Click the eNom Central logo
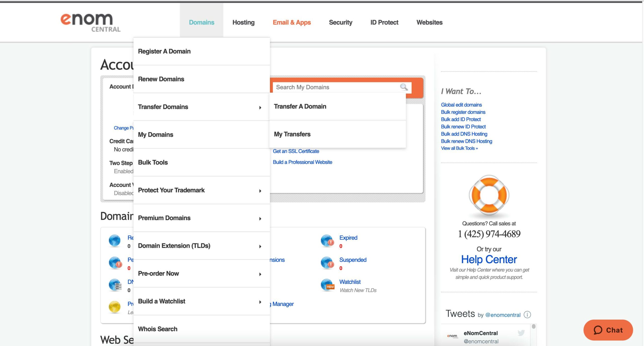The height and width of the screenshot is (346, 644). (91, 23)
